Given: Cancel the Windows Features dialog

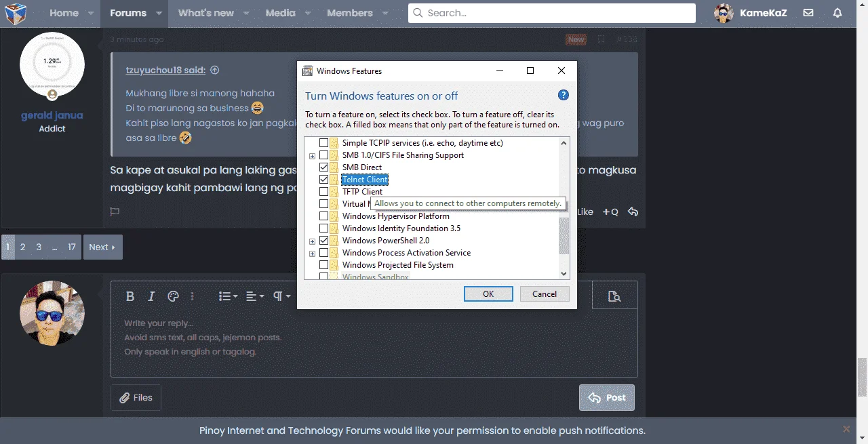Looking at the screenshot, I should (x=545, y=294).
